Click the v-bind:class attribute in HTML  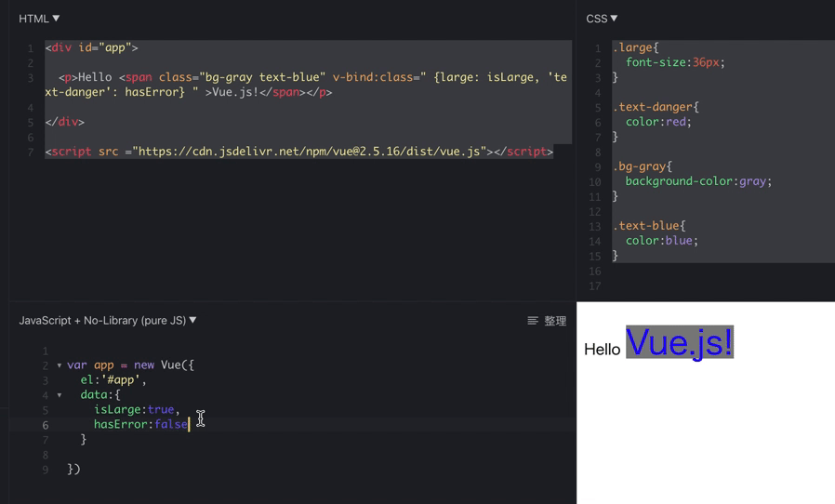(x=373, y=77)
